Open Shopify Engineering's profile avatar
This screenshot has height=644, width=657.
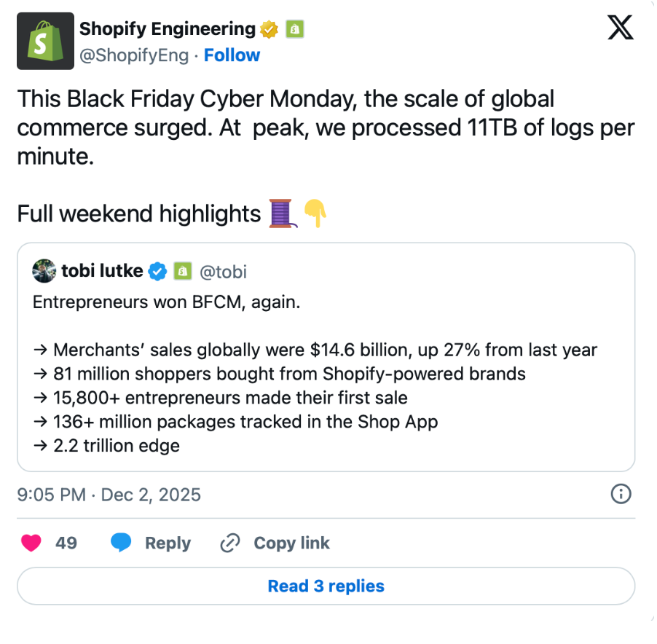(45, 41)
